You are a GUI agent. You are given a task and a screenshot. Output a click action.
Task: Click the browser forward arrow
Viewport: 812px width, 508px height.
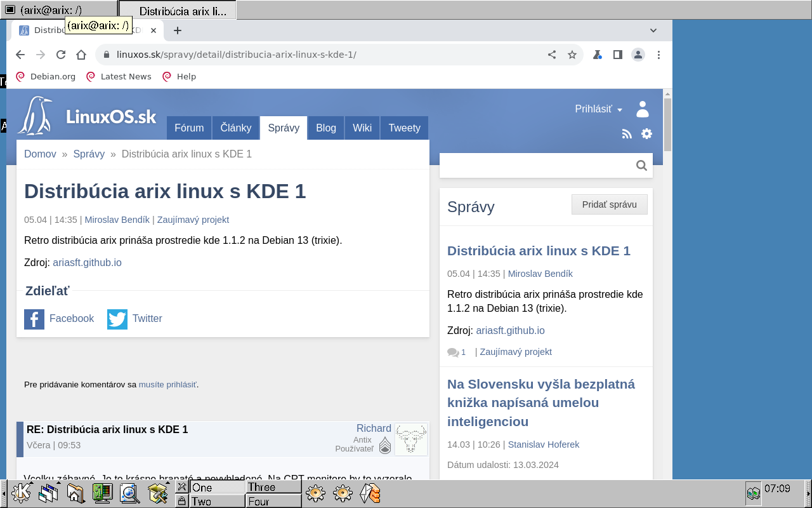41,55
